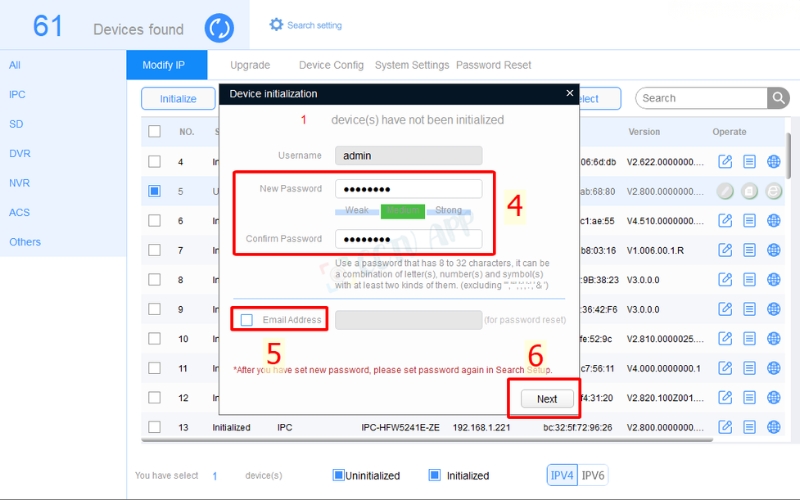The image size is (800, 500).
Task: Click Next in Device initialization dialog
Action: [x=547, y=399]
